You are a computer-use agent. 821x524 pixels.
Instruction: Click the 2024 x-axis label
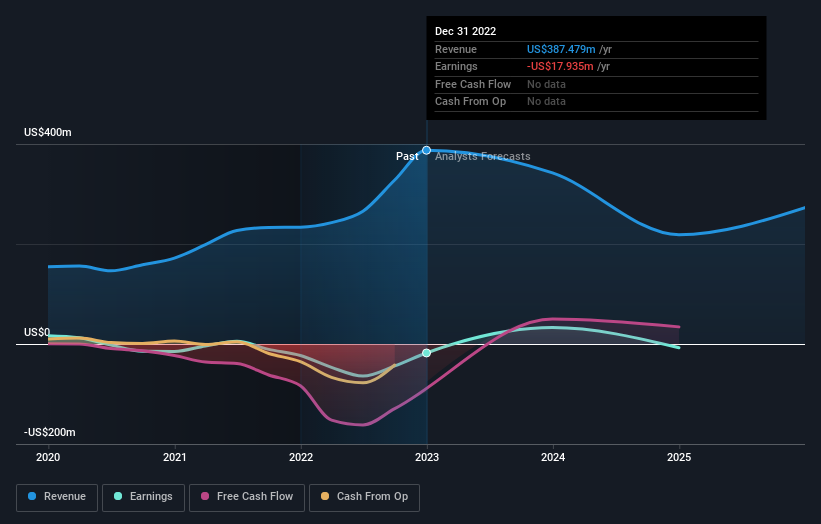coord(553,458)
